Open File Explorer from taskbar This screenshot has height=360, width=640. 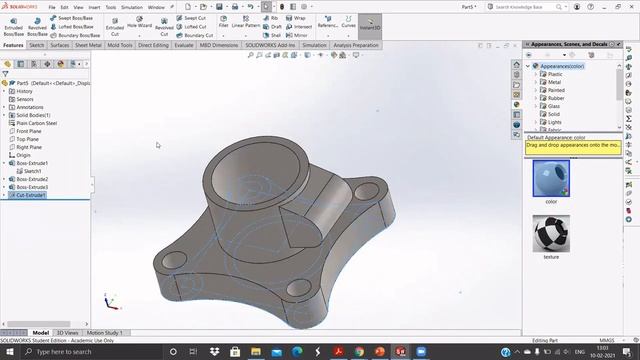[x=256, y=351]
